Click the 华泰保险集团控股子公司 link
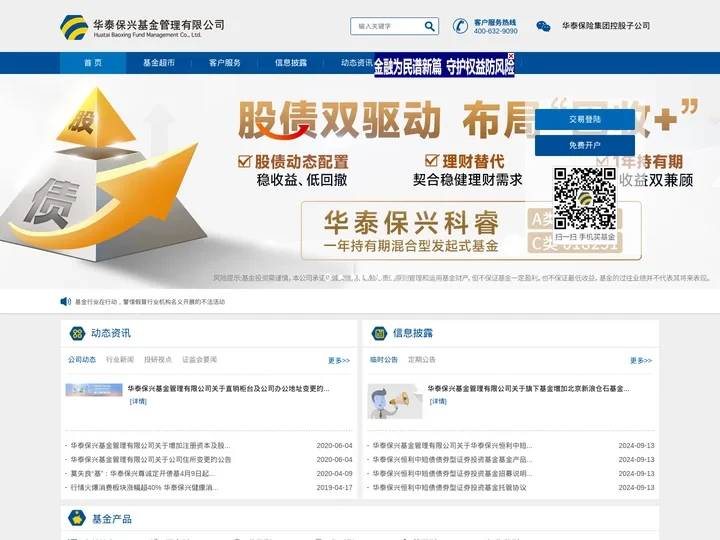 [606, 26]
